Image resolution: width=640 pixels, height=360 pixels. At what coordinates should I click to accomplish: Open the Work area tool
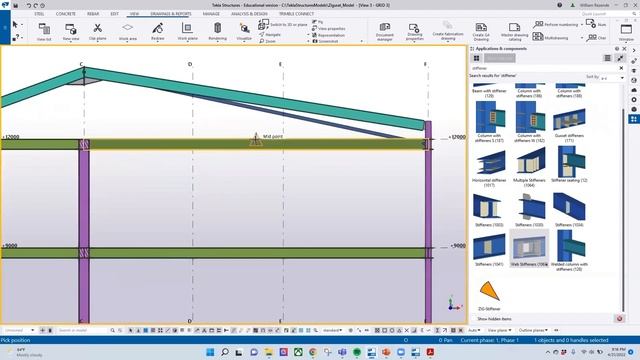pyautogui.click(x=127, y=31)
